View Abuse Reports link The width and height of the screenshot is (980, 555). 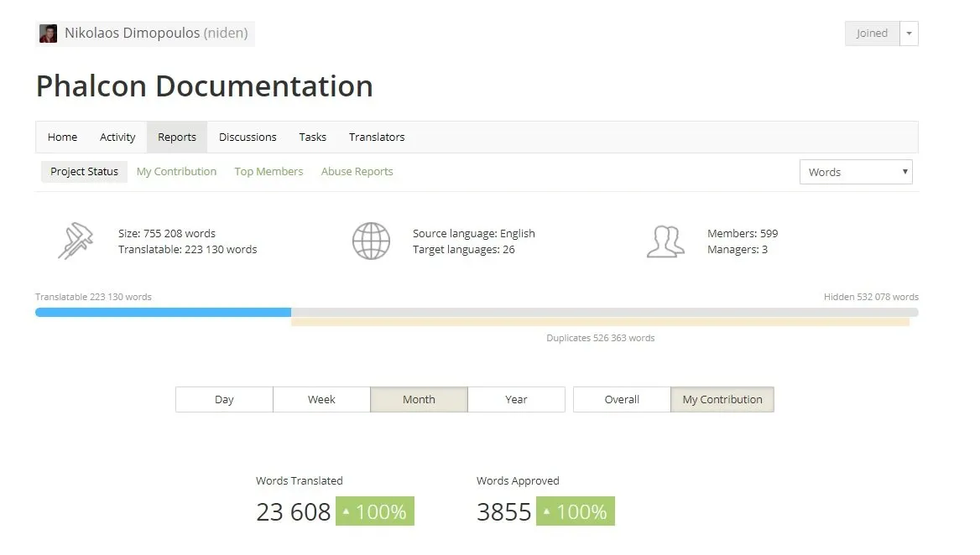[x=357, y=172]
